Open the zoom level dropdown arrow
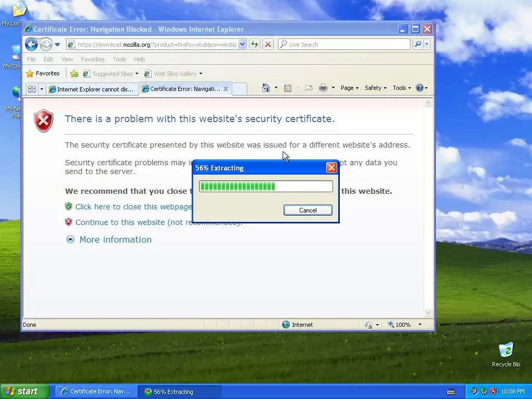Image resolution: width=532 pixels, height=399 pixels. pyautogui.click(x=420, y=325)
